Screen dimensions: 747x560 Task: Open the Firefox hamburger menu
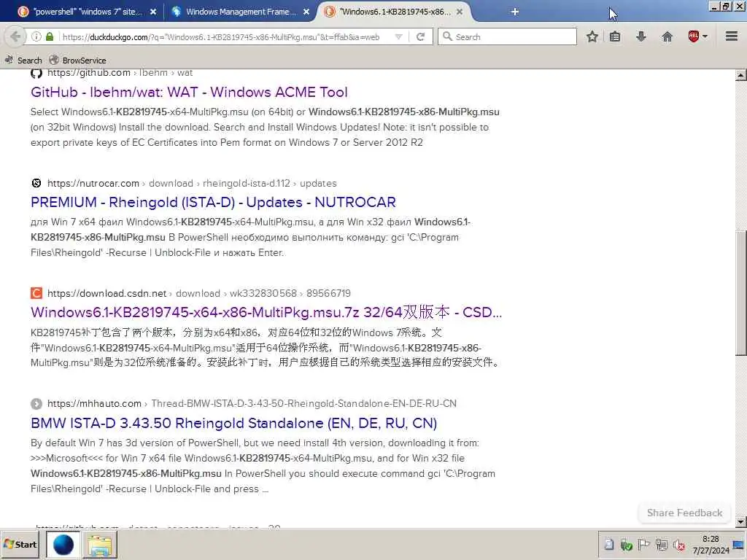(732, 36)
